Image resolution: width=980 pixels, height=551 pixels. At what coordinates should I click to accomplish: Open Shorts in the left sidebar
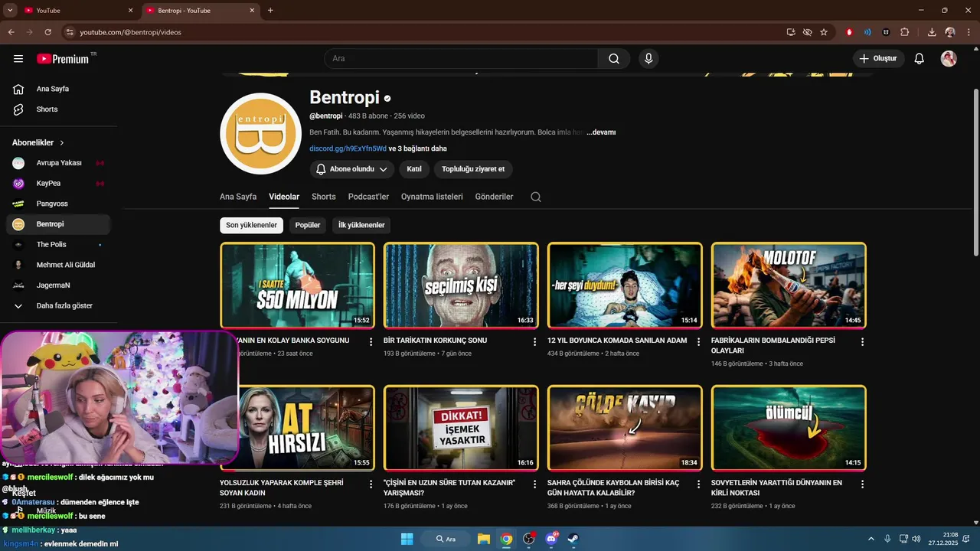pos(58,109)
